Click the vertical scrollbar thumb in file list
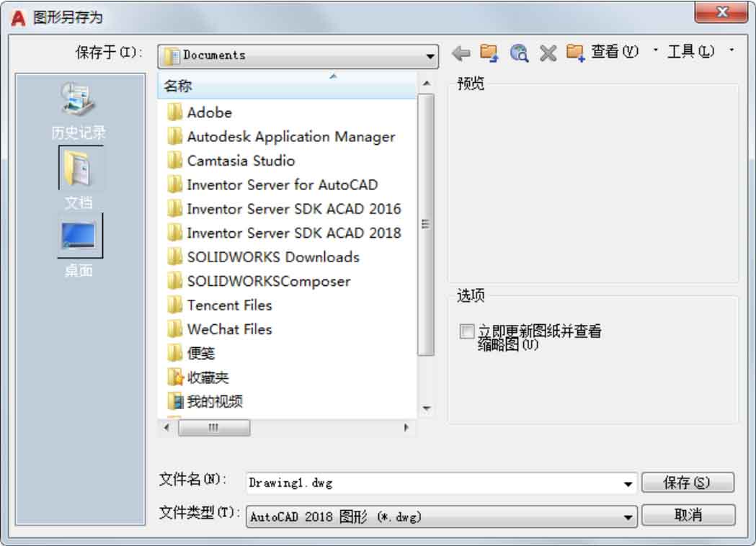The image size is (756, 546). click(426, 225)
